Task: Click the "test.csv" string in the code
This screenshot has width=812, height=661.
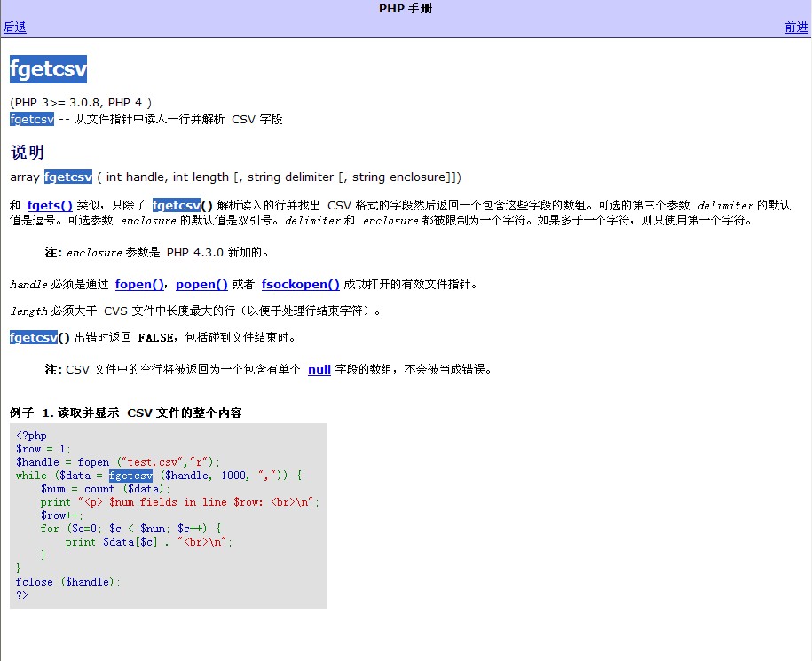Action: point(153,461)
